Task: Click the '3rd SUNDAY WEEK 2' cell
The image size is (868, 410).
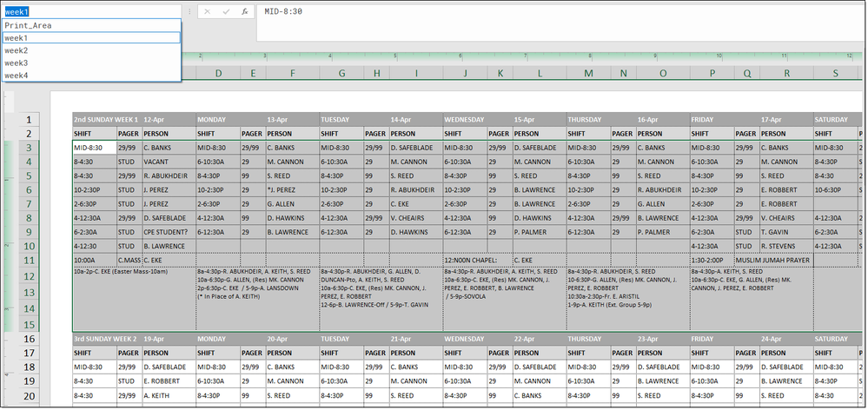Action: tap(107, 339)
